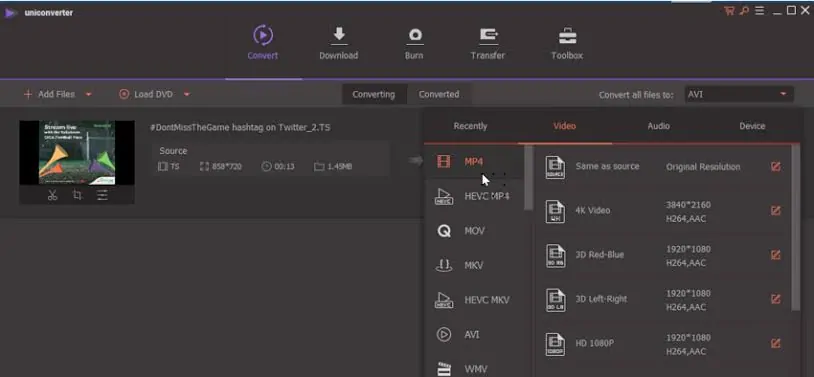The height and width of the screenshot is (377, 814).
Task: Open the hamburger menu in title bar
Action: [x=759, y=11]
